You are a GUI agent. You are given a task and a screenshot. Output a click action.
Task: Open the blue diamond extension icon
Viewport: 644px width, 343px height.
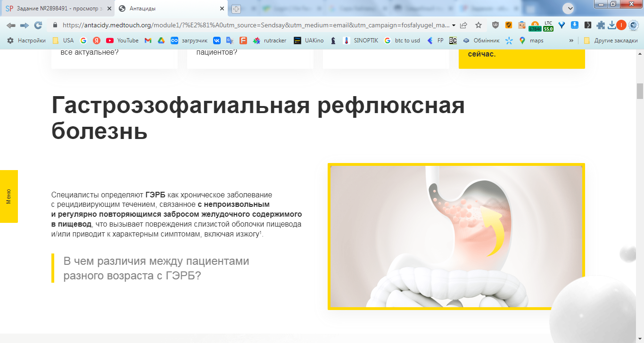[x=561, y=25]
